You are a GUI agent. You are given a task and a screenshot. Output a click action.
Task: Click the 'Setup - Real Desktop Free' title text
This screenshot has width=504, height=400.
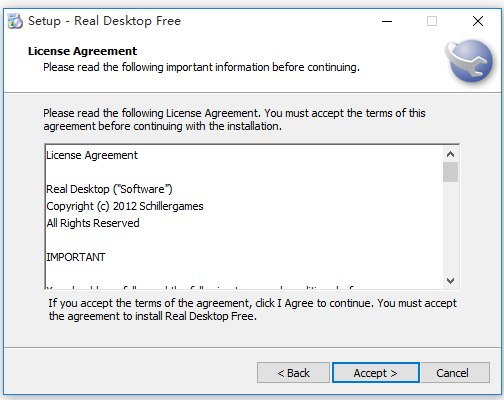(104, 21)
